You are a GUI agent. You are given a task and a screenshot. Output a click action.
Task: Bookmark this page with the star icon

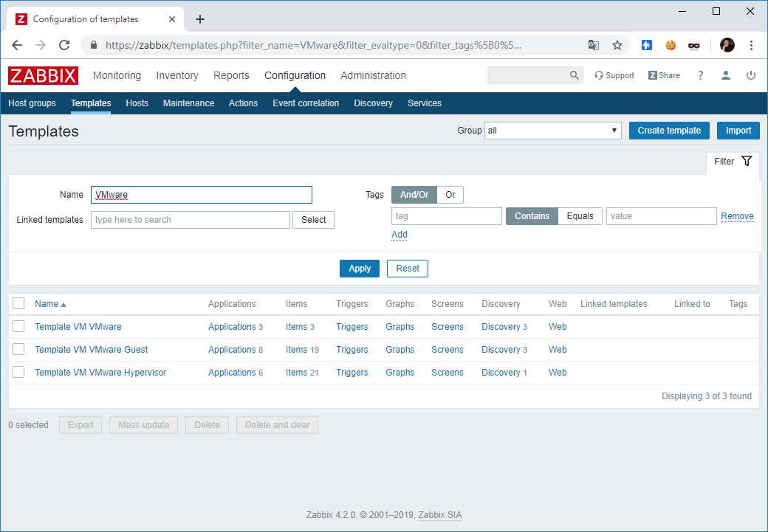[x=617, y=46]
